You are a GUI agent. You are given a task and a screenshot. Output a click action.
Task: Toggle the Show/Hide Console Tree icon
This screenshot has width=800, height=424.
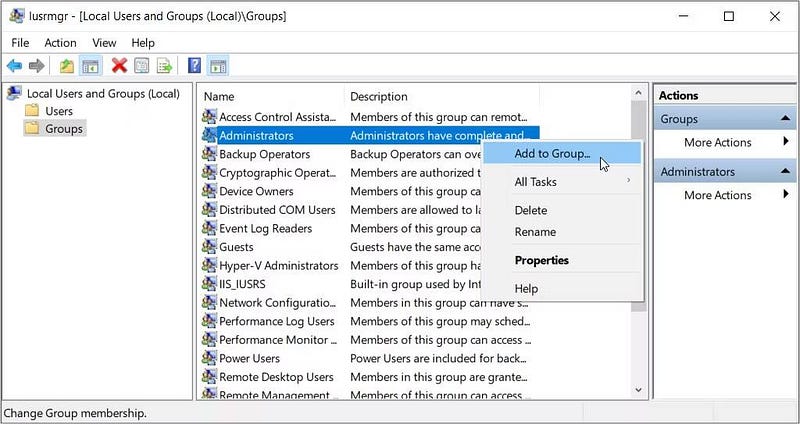tap(90, 66)
